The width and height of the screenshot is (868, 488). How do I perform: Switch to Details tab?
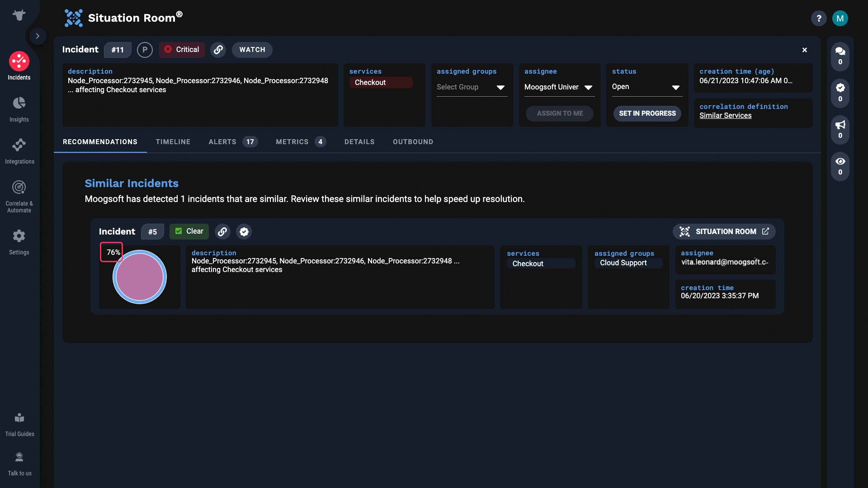(359, 142)
